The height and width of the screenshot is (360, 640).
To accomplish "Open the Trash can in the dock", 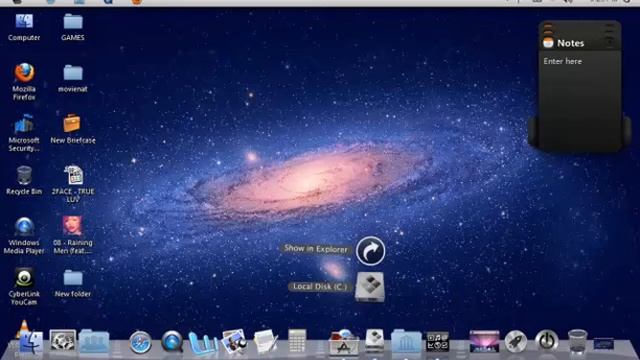I will pyautogui.click(x=578, y=341).
